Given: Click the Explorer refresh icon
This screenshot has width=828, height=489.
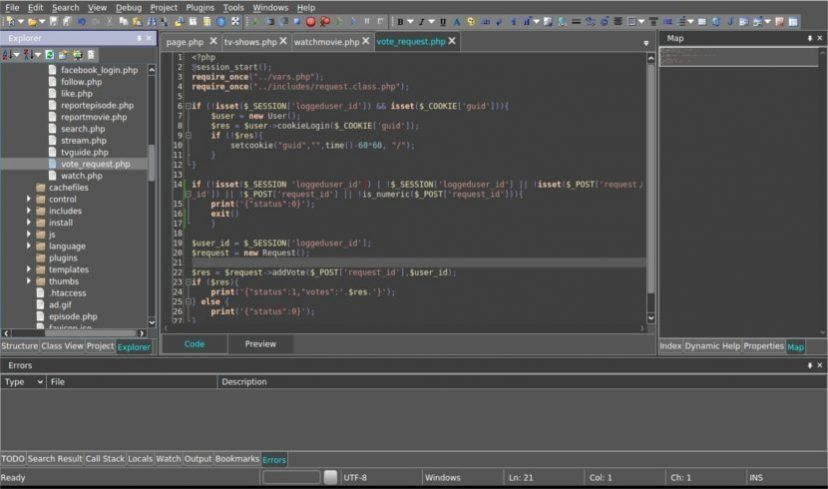Looking at the screenshot, I should click(x=50, y=54).
